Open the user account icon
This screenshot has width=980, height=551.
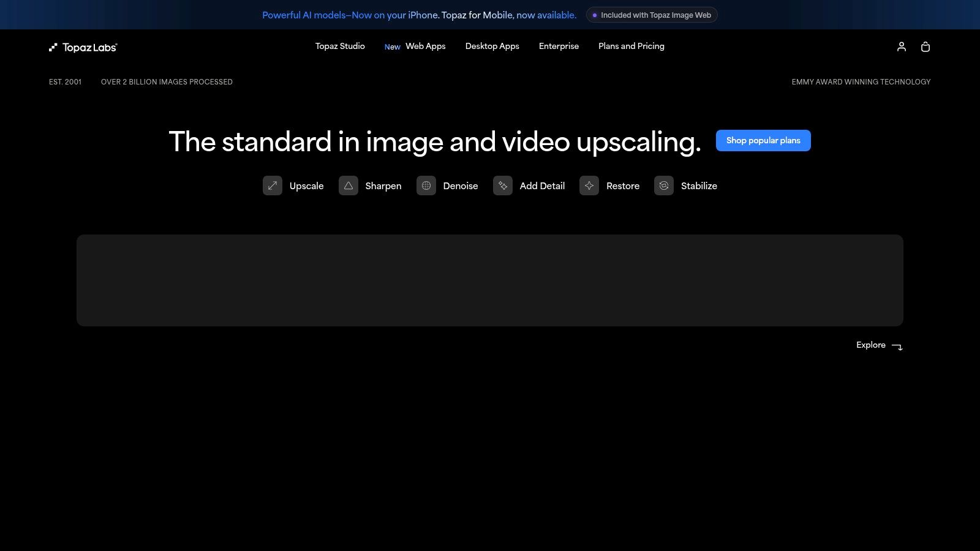(x=902, y=47)
